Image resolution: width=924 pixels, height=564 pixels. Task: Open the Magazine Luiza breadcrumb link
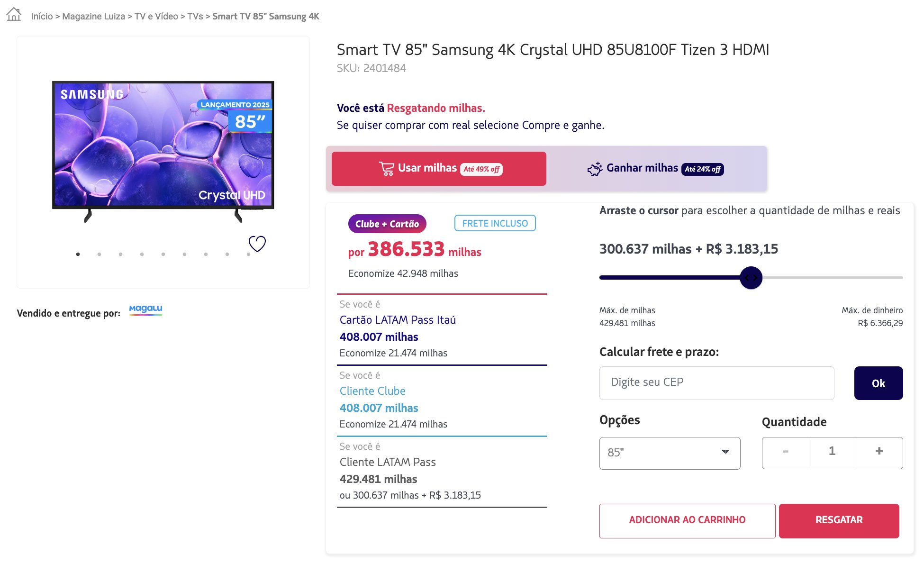click(93, 17)
